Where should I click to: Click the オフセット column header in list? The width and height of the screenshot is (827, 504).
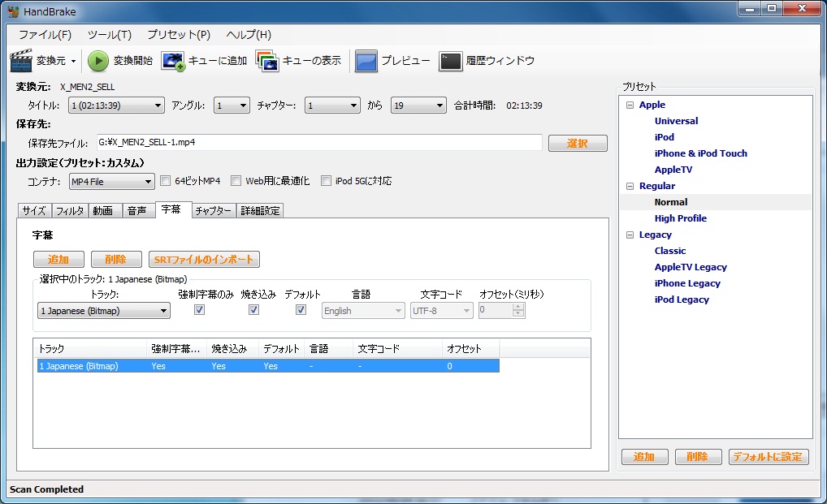(470, 349)
